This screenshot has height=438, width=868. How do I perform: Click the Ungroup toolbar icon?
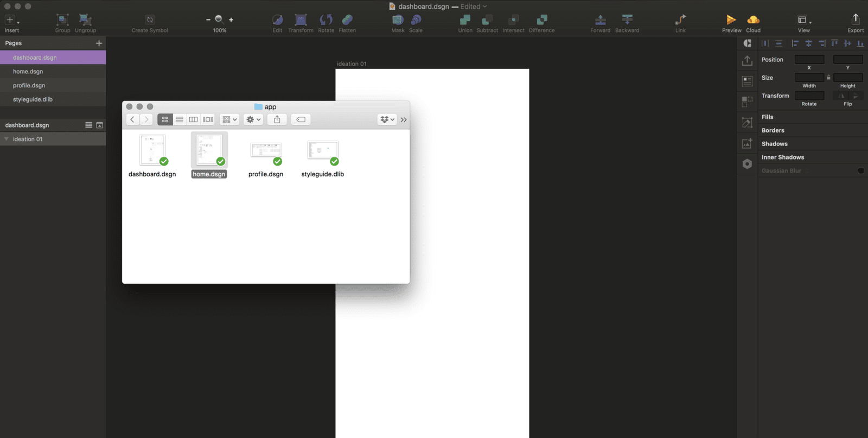(x=85, y=20)
